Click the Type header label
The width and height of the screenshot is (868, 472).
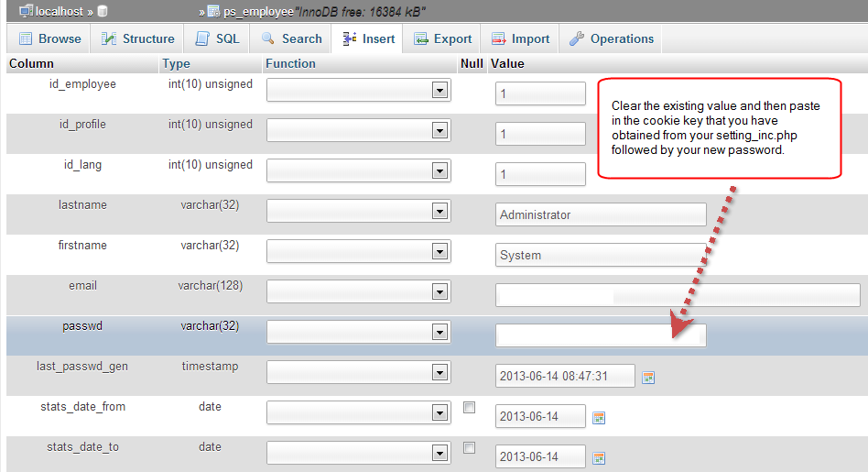[176, 64]
